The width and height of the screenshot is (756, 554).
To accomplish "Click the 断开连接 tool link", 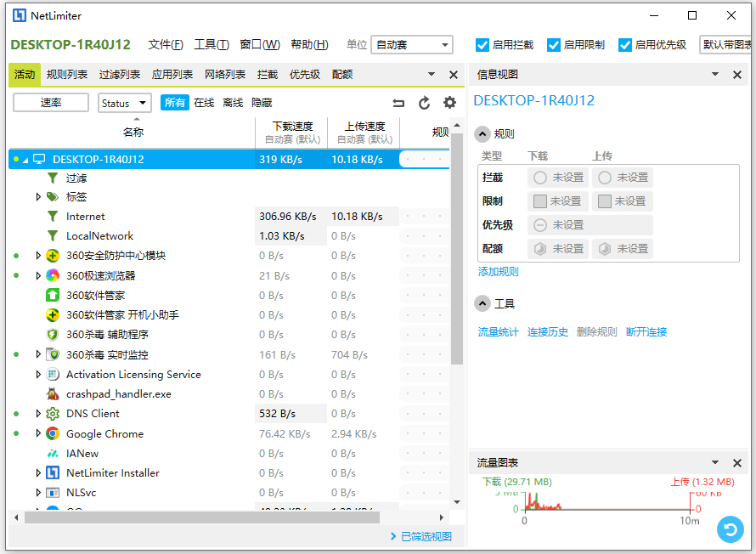I will [646, 332].
